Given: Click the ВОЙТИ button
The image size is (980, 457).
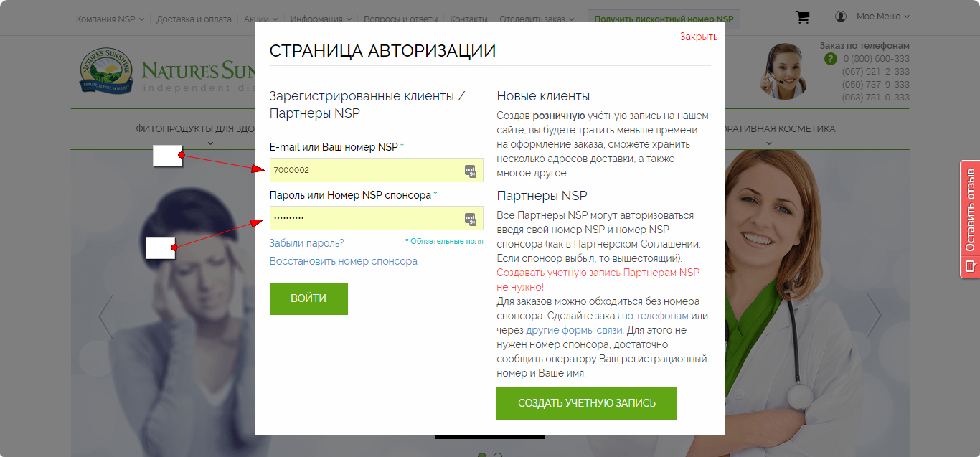Looking at the screenshot, I should click(308, 298).
